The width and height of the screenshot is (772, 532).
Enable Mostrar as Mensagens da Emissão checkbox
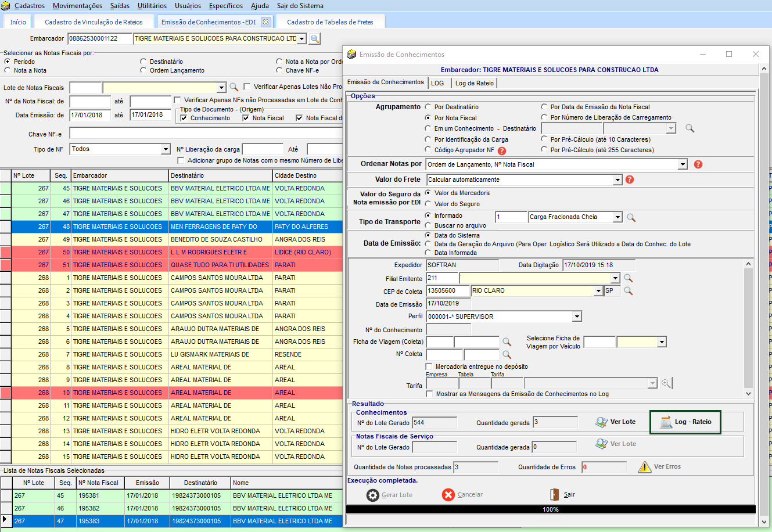(x=429, y=394)
